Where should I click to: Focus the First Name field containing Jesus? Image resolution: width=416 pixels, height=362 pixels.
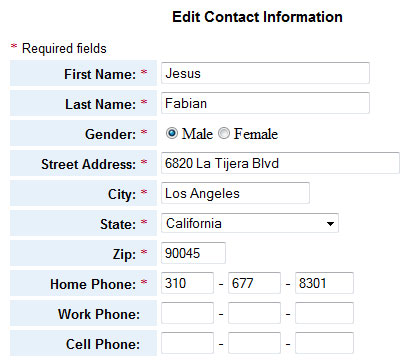click(265, 73)
